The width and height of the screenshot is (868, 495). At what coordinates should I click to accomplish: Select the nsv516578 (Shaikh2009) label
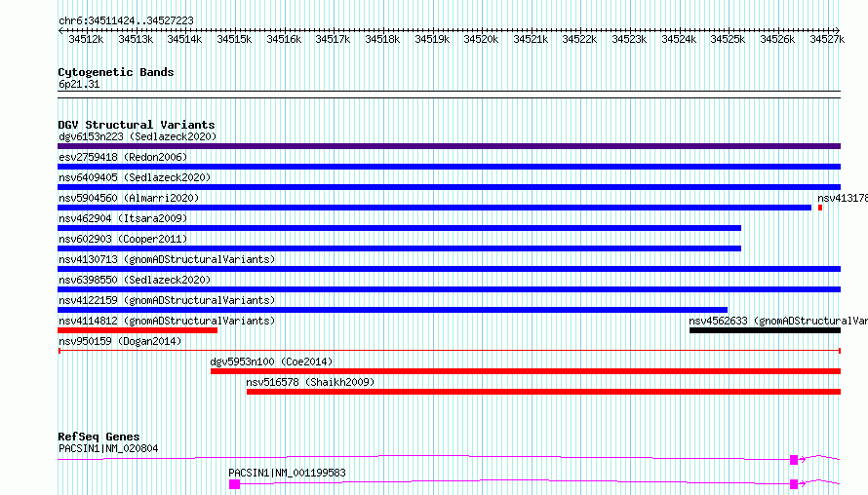(x=310, y=382)
